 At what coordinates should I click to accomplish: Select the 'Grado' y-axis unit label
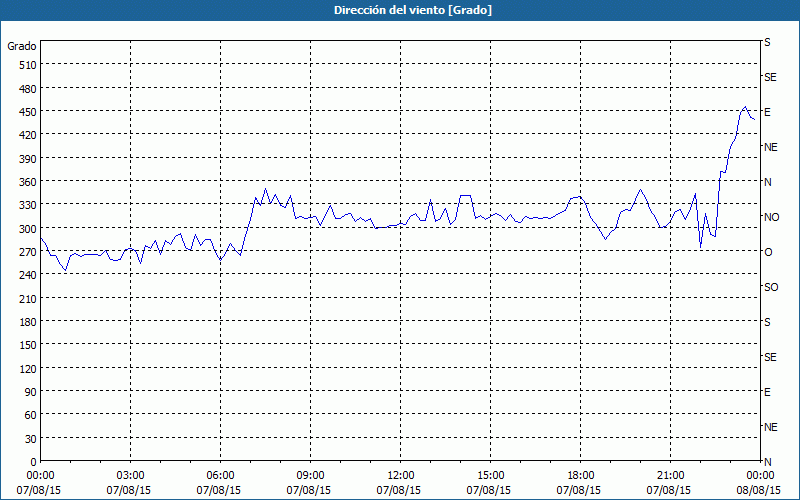(22, 46)
